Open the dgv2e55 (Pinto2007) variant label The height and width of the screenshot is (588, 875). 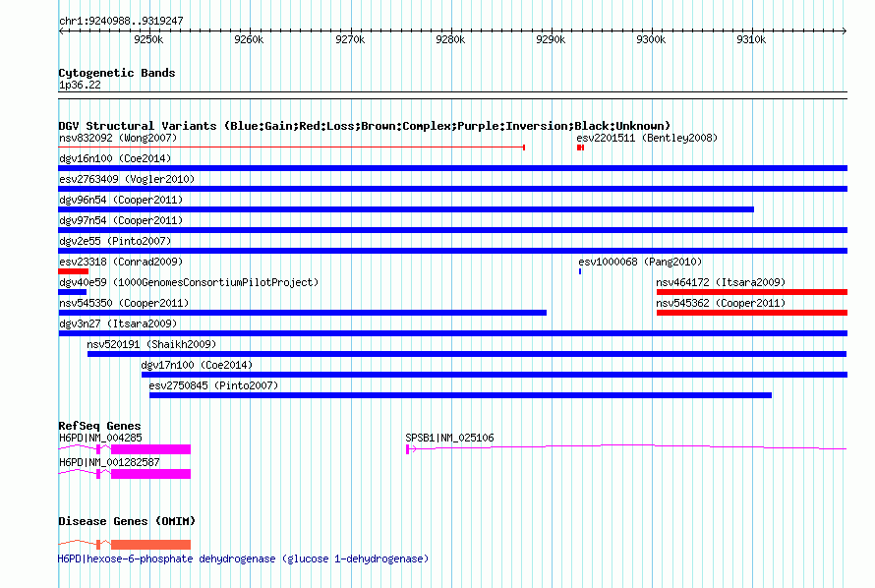pos(115,241)
